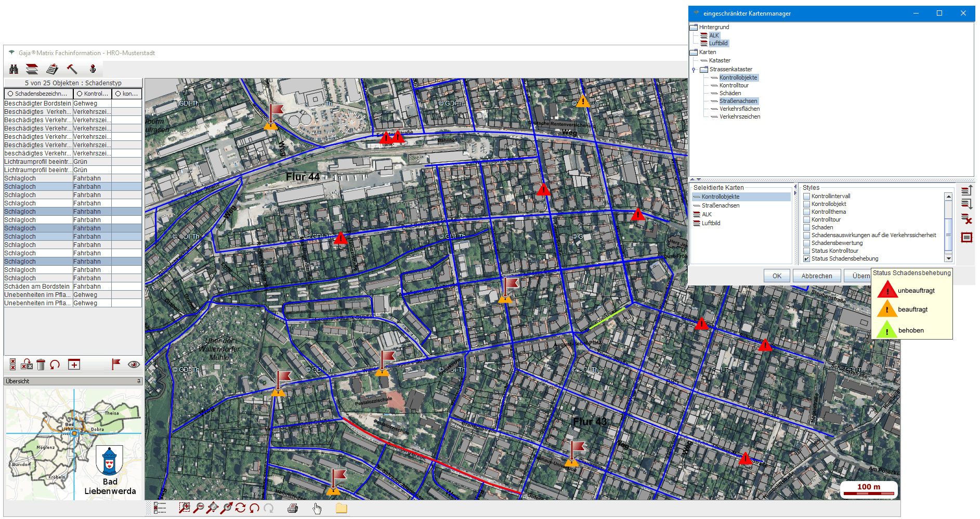Select Straßenachsen in Selektierte Karten

(x=720, y=205)
